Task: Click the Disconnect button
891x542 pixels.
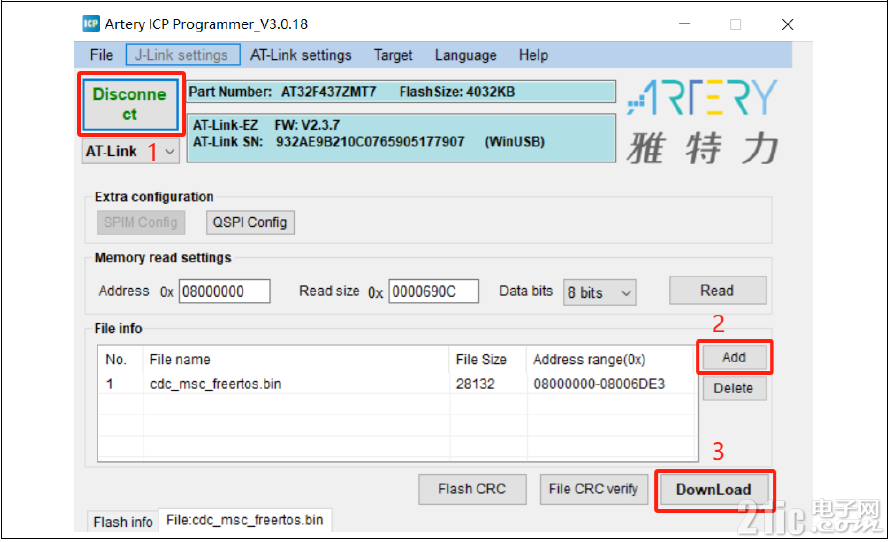Action: pyautogui.click(x=130, y=104)
